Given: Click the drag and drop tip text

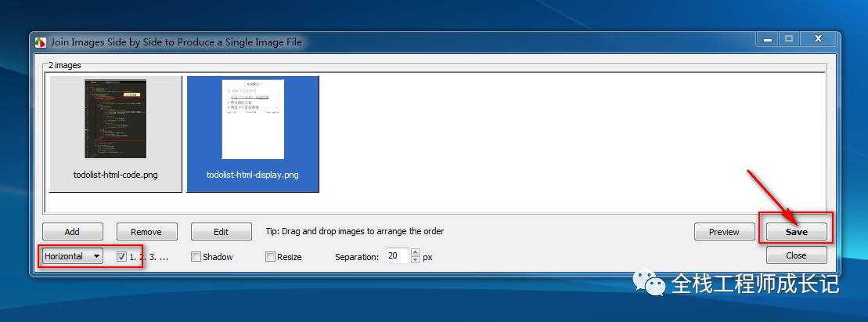Looking at the screenshot, I should (355, 231).
